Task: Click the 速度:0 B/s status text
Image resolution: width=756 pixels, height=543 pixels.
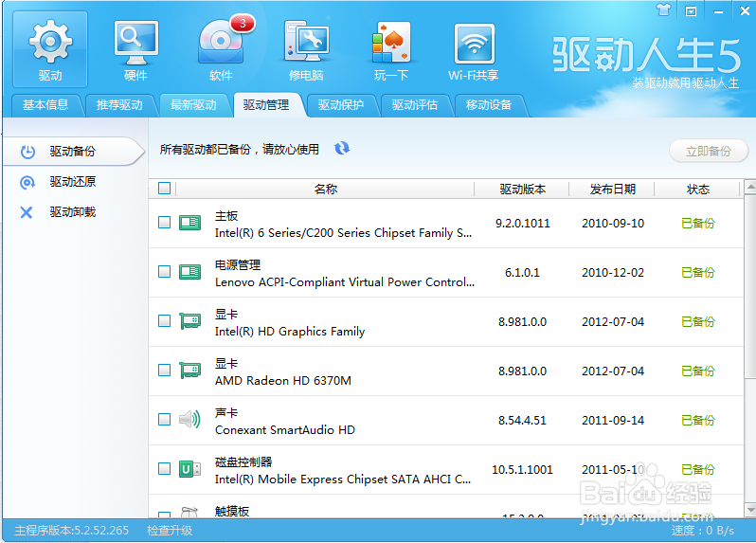Action: pos(703,531)
